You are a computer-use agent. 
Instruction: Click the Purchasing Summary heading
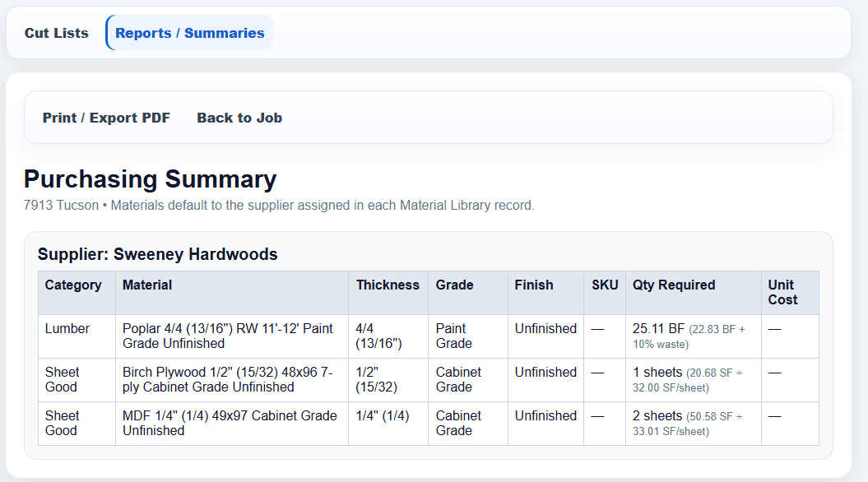coord(150,179)
